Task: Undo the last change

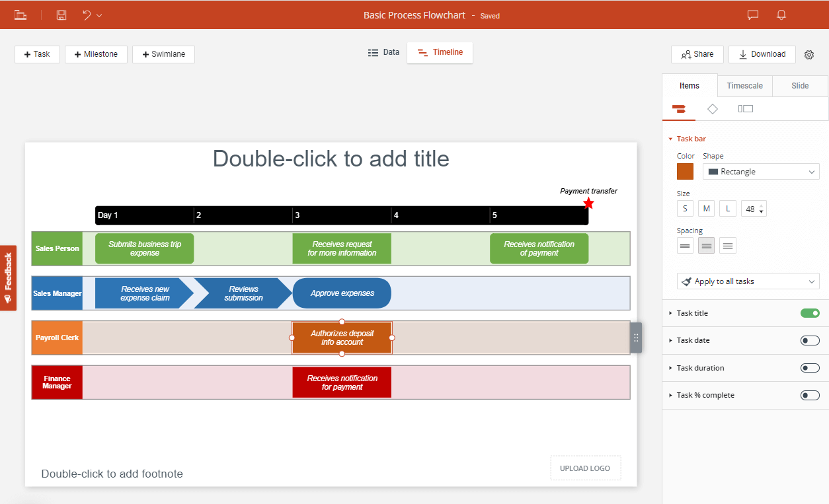Action: click(x=88, y=15)
